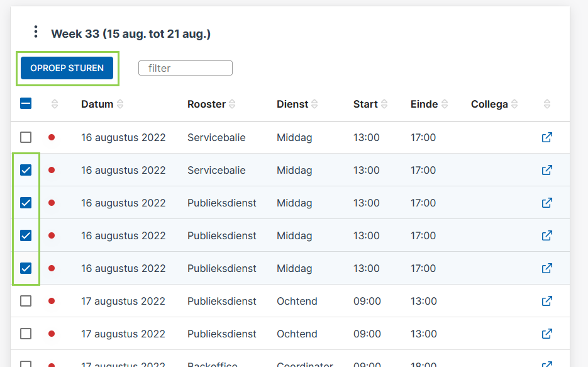
Task: Check first 17 augustus Publieksdienst row
Action: click(x=26, y=301)
